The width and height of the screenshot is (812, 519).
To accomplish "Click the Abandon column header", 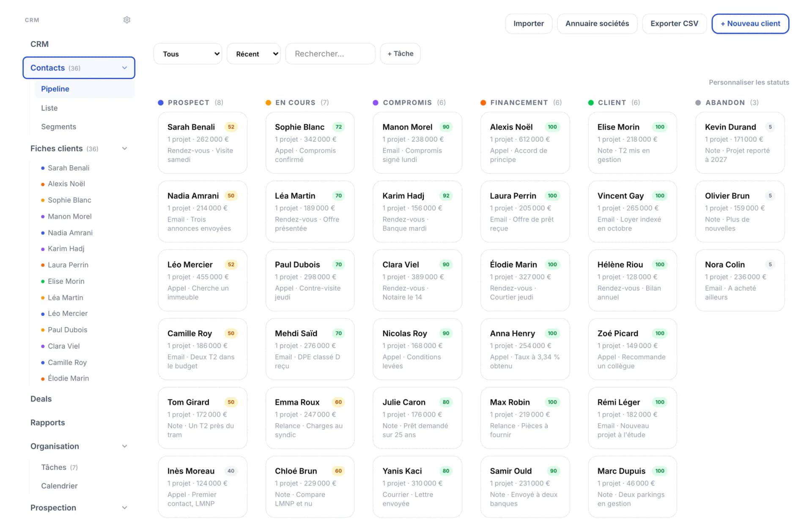I will [x=727, y=102].
